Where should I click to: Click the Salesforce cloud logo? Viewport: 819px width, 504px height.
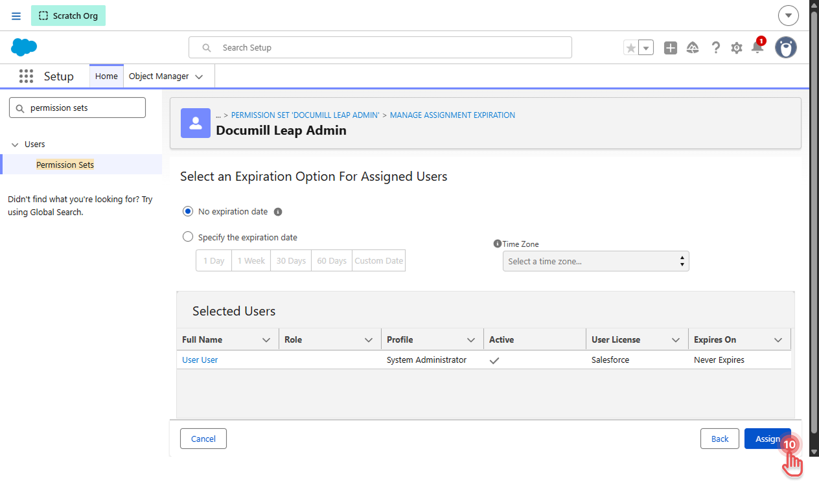pyautogui.click(x=24, y=47)
